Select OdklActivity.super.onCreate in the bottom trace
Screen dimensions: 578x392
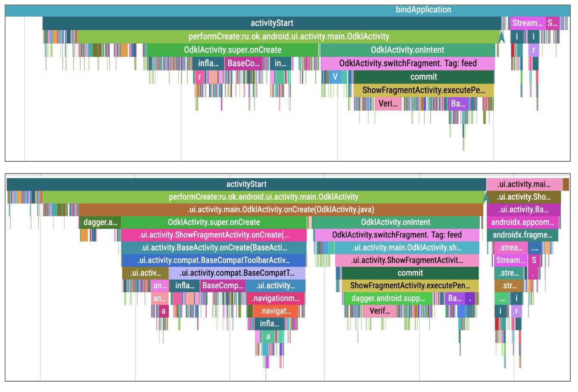214,222
